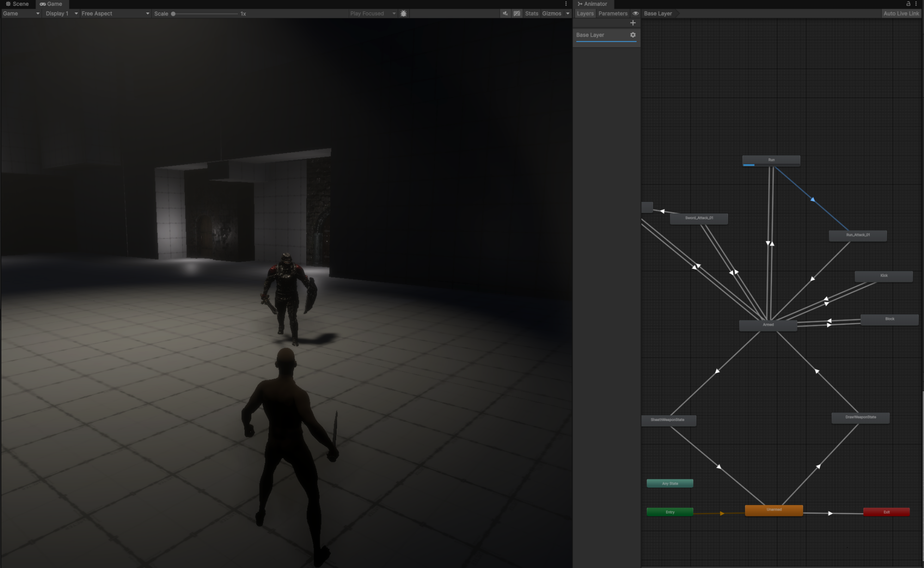The width and height of the screenshot is (924, 568).
Task: Switch to the Parameters tab
Action: [612, 13]
